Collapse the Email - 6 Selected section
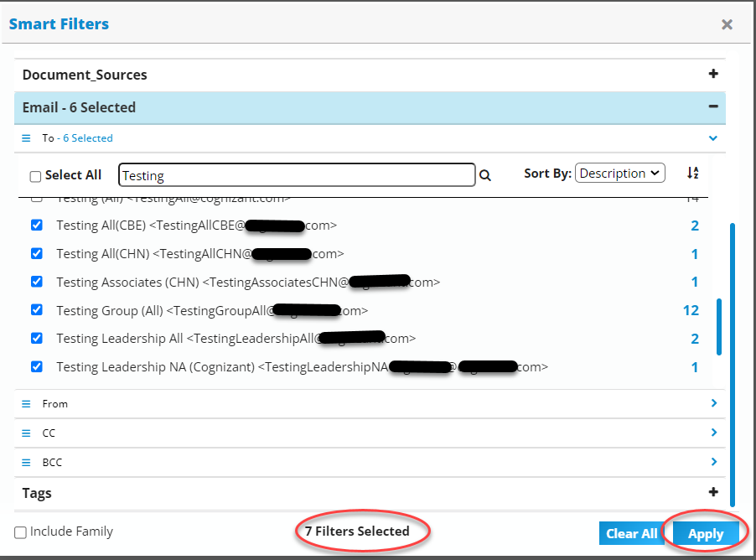 [712, 107]
